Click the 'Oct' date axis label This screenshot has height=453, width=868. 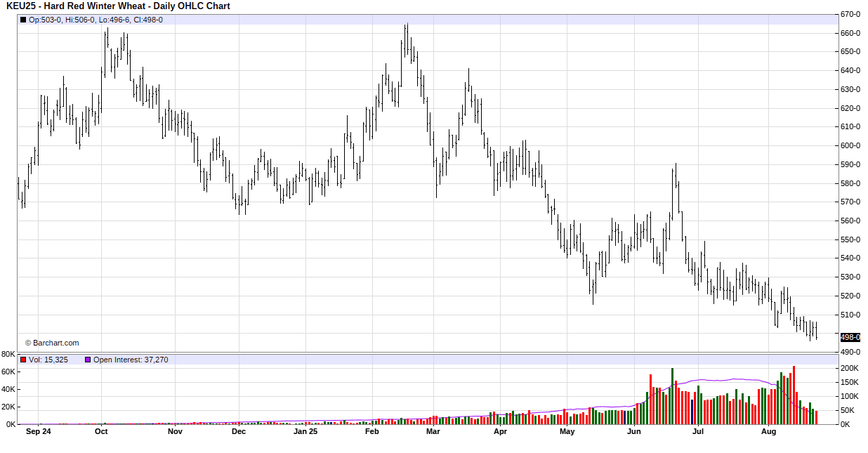pos(101,432)
